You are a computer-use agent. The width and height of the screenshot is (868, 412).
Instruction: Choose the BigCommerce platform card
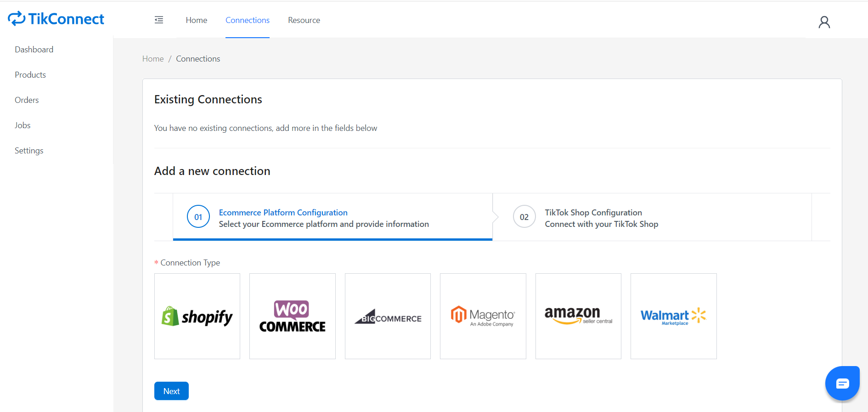tap(388, 316)
